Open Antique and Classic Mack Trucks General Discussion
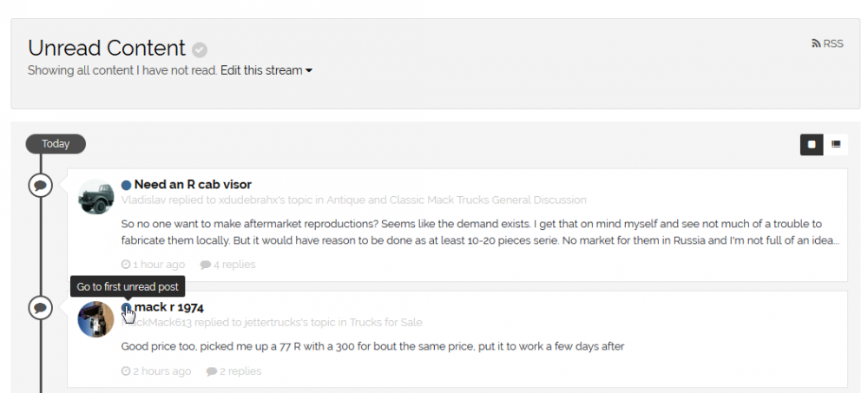Image resolution: width=868 pixels, height=393 pixels. point(457,200)
